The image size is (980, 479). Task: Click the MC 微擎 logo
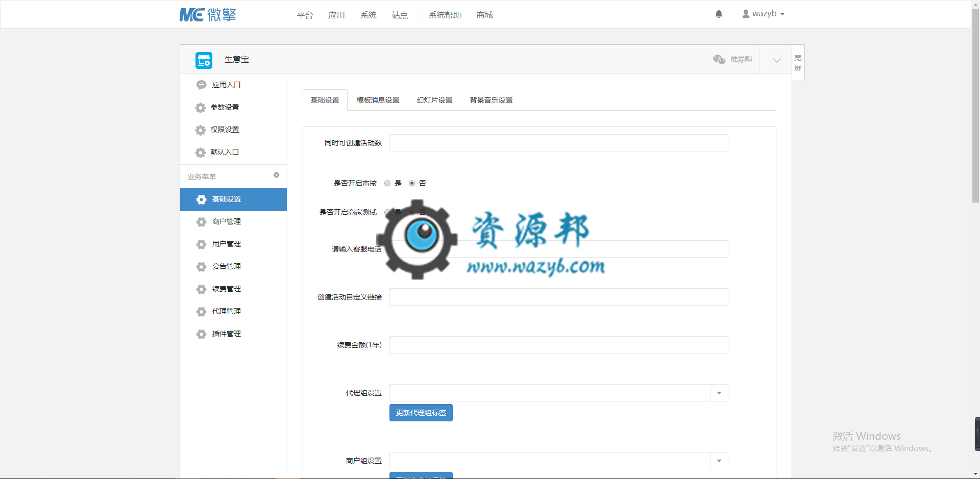tap(208, 15)
